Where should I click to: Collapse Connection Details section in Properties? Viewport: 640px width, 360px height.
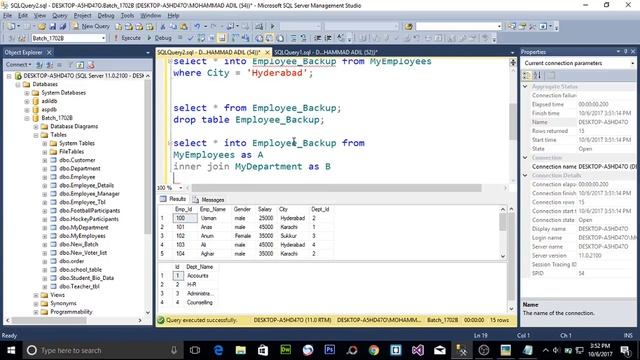[526, 176]
